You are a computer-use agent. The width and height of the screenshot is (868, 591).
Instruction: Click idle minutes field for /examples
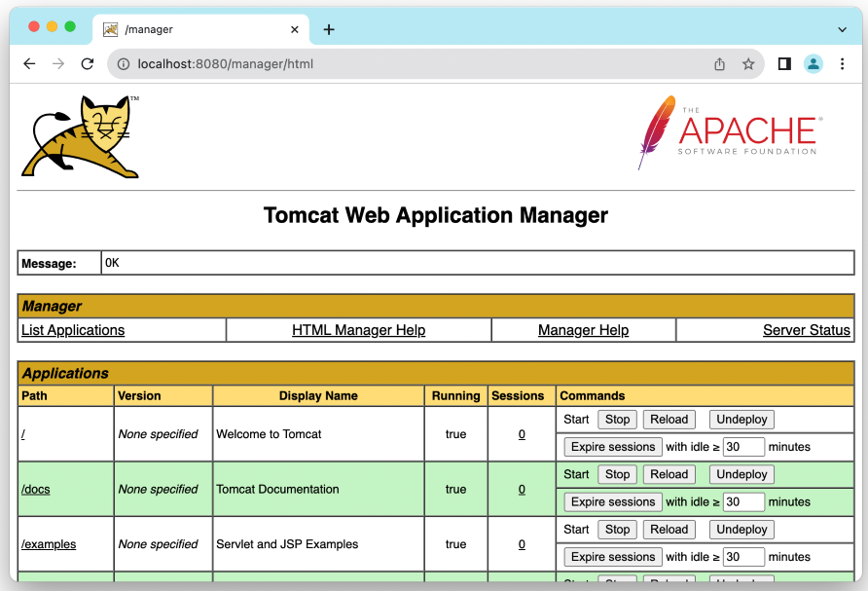point(743,557)
